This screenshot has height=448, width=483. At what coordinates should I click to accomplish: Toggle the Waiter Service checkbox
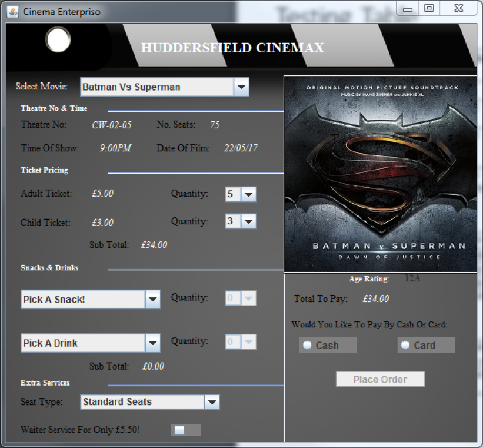tap(186, 430)
